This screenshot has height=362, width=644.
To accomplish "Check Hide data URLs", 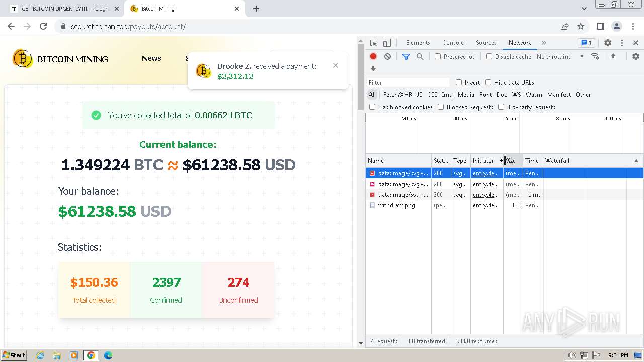I will (488, 82).
